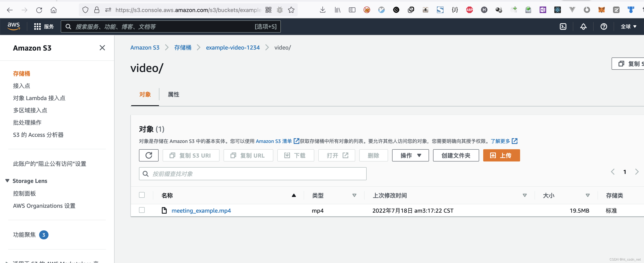The image size is (644, 263).
Task: Bookmark this page with the star icon
Action: [291, 10]
